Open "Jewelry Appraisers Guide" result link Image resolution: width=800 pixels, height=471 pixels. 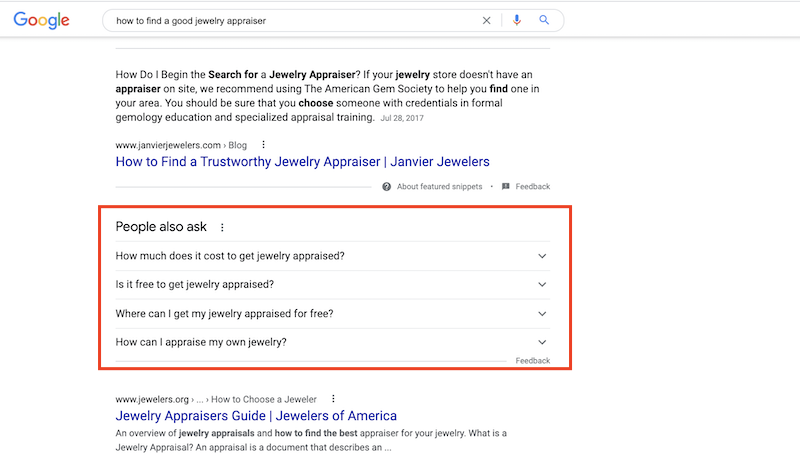256,416
